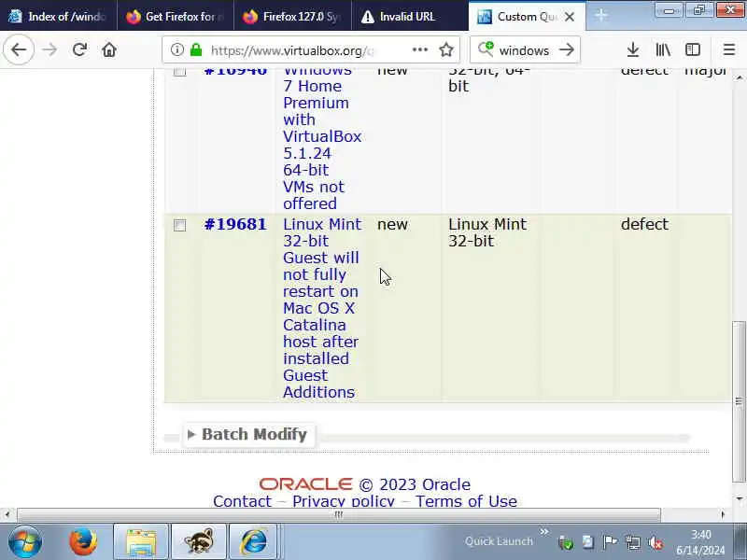Open the Firefox home page
This screenshot has height=560, width=747.
pyautogui.click(x=109, y=49)
